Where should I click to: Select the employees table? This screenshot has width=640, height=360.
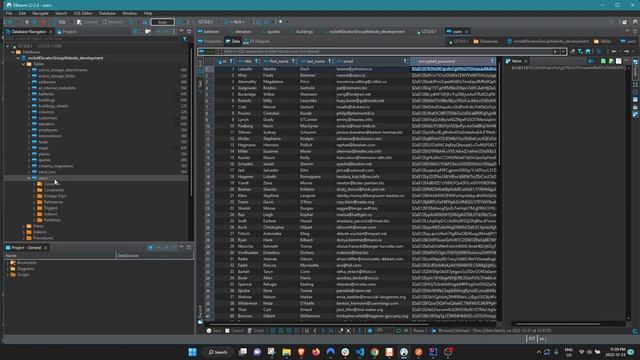pyautogui.click(x=48, y=130)
